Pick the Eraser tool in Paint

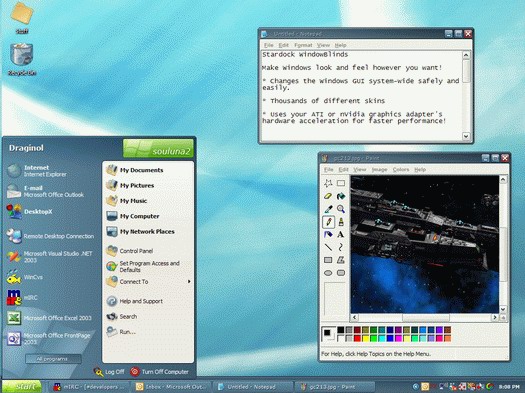pos(328,196)
